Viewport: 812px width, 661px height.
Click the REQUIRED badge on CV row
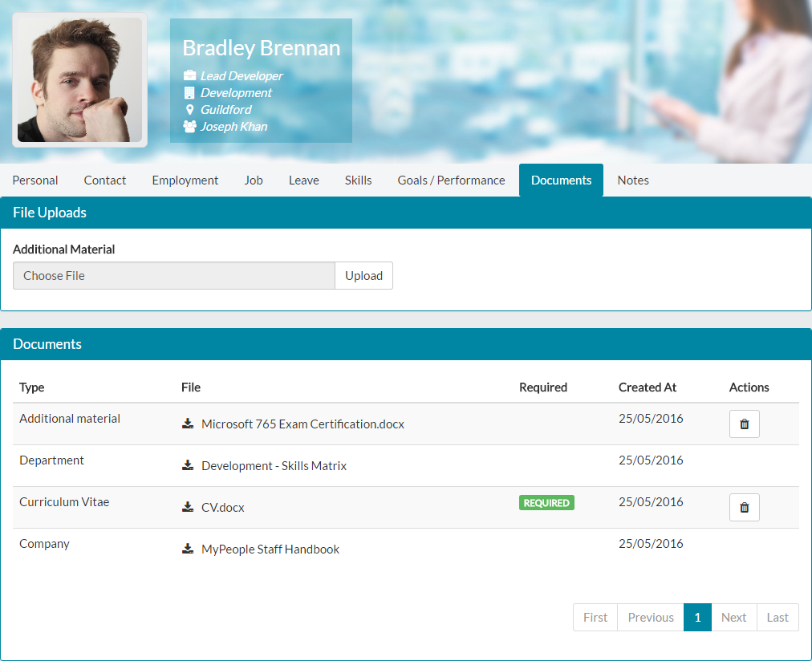(x=546, y=503)
